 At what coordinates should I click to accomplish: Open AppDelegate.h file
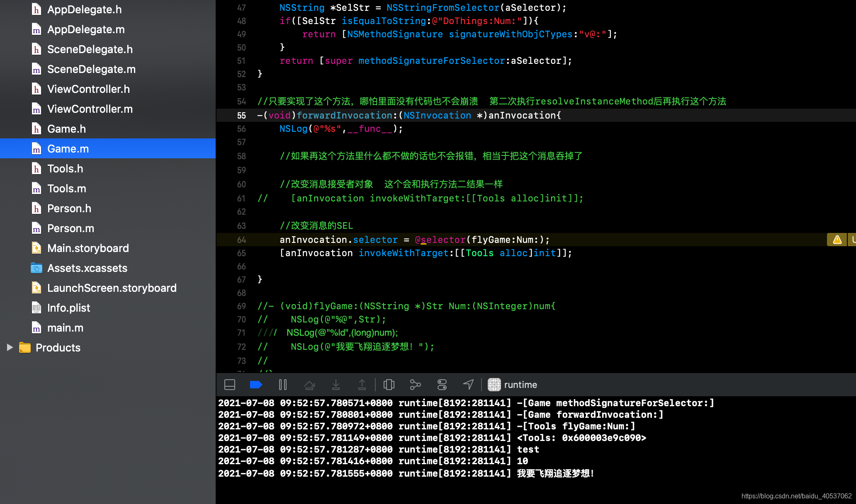[84, 10]
